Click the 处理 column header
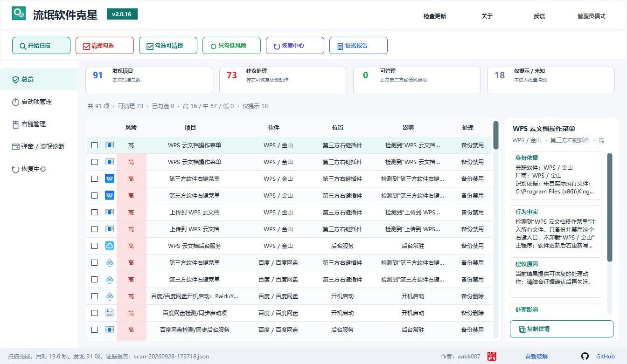 (468, 128)
